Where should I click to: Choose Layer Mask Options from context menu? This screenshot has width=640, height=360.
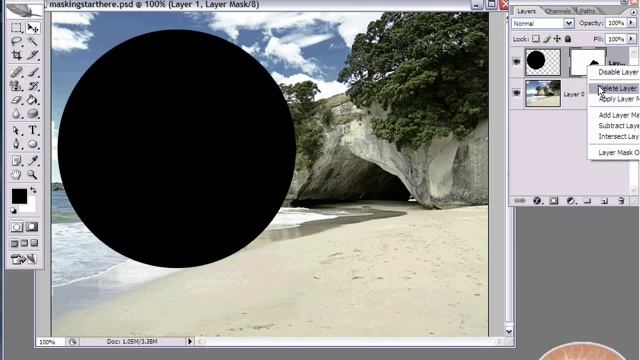pyautogui.click(x=614, y=153)
